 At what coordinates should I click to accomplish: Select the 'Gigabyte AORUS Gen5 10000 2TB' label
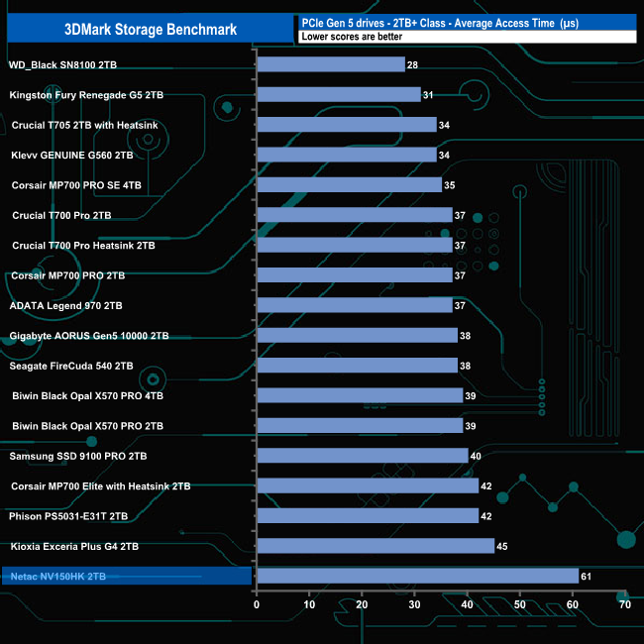(89, 336)
